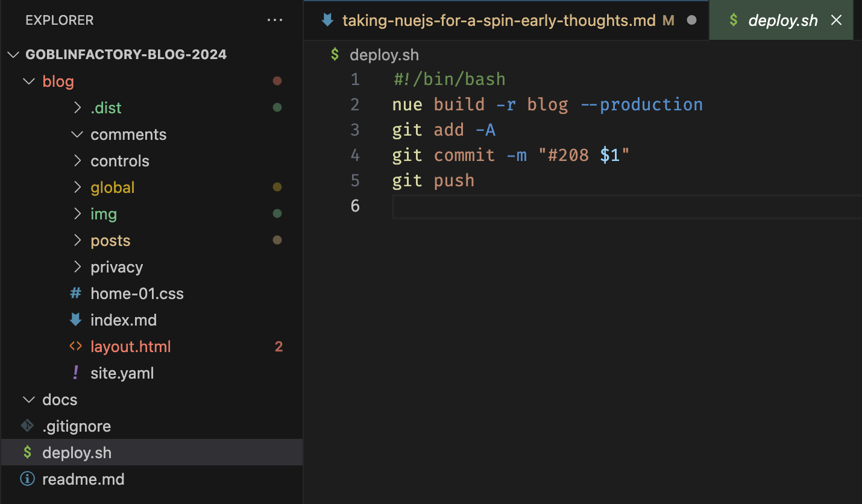Click the info icon beside readme.md
The image size is (862, 504).
[x=27, y=479]
